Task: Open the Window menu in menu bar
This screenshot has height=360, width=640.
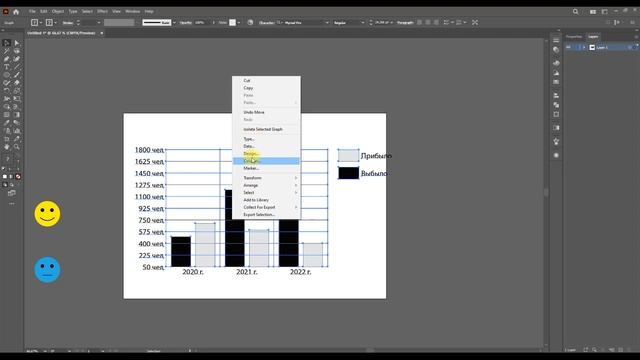Action: pos(132,11)
